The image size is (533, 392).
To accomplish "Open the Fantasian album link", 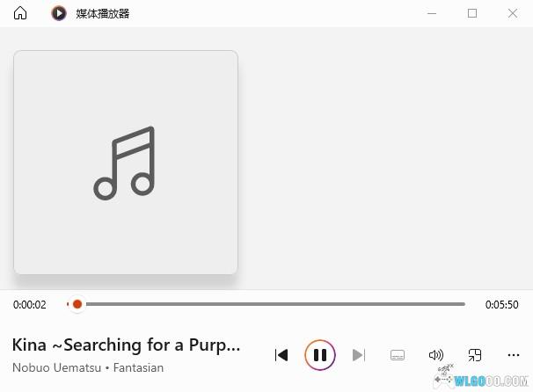I will 138,367.
